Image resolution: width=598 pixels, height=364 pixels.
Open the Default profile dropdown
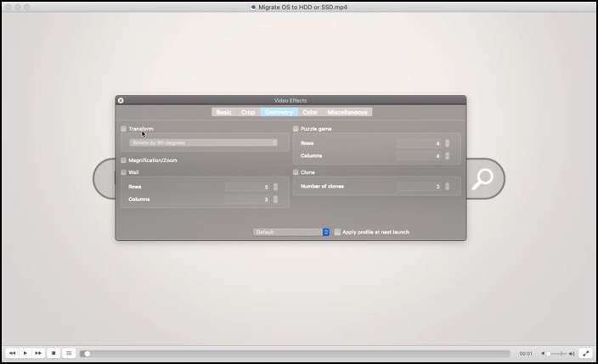291,232
